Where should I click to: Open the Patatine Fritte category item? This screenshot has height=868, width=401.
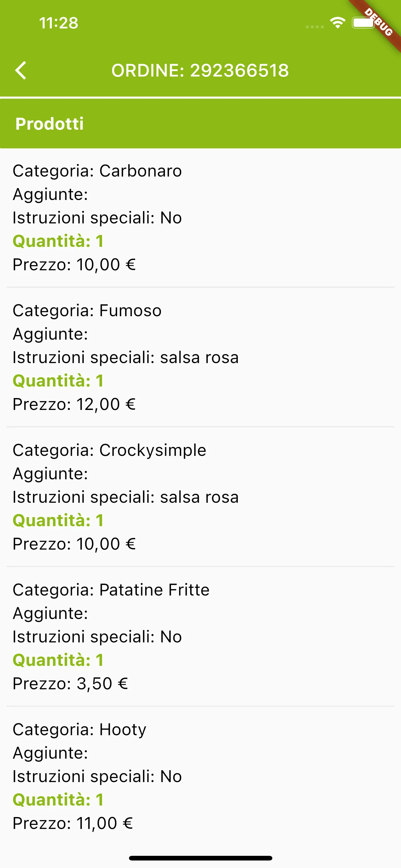tap(200, 636)
